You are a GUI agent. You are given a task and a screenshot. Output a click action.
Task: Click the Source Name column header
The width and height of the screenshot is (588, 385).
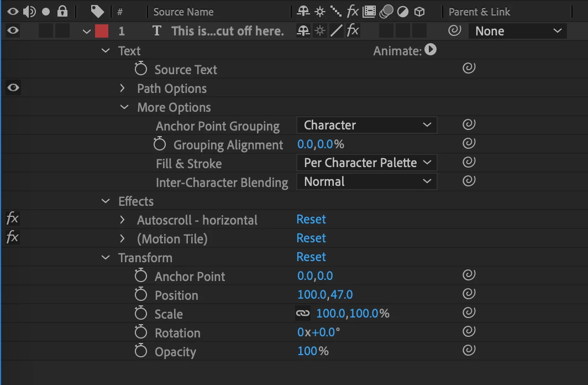click(x=183, y=12)
